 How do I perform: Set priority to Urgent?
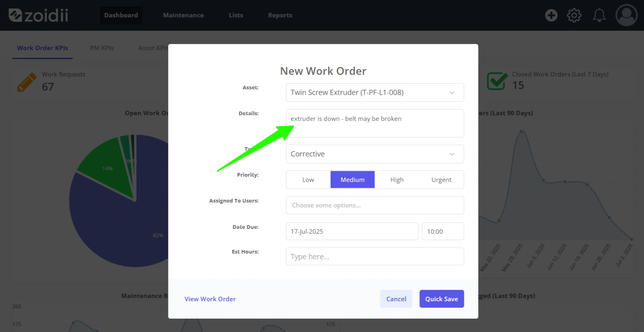coord(441,180)
